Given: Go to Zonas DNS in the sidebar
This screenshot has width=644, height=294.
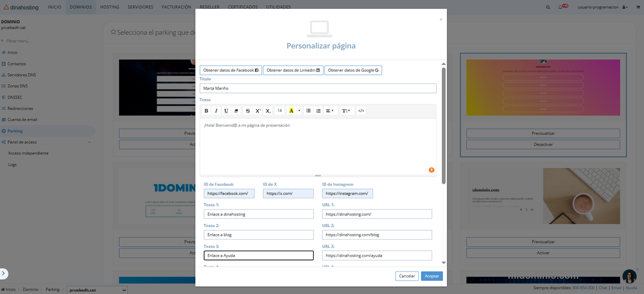Looking at the screenshot, I should point(17,86).
